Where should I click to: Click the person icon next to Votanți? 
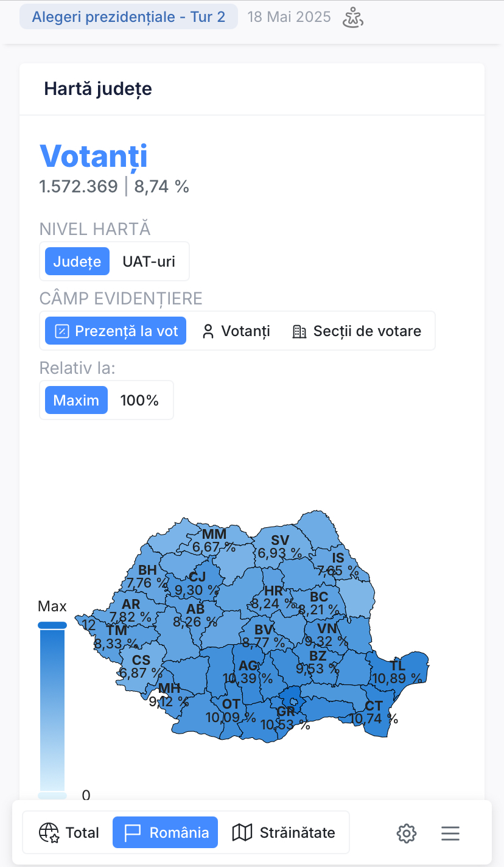click(x=208, y=331)
